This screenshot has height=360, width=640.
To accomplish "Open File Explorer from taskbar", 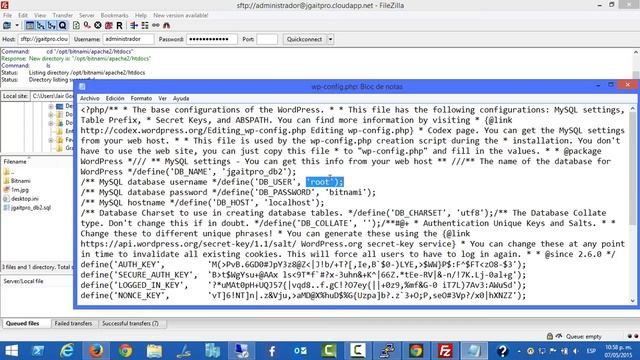I will [x=154, y=351].
